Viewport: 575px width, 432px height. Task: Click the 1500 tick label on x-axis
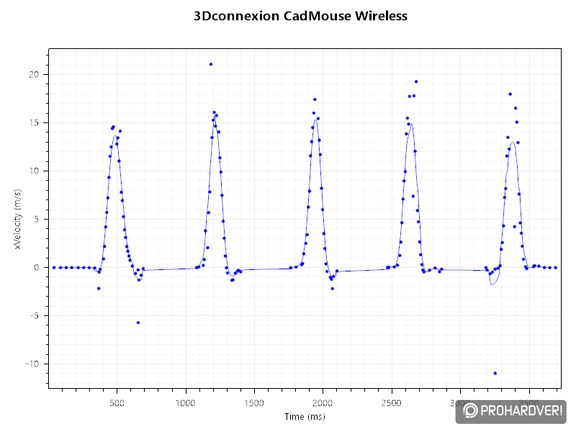pos(254,403)
